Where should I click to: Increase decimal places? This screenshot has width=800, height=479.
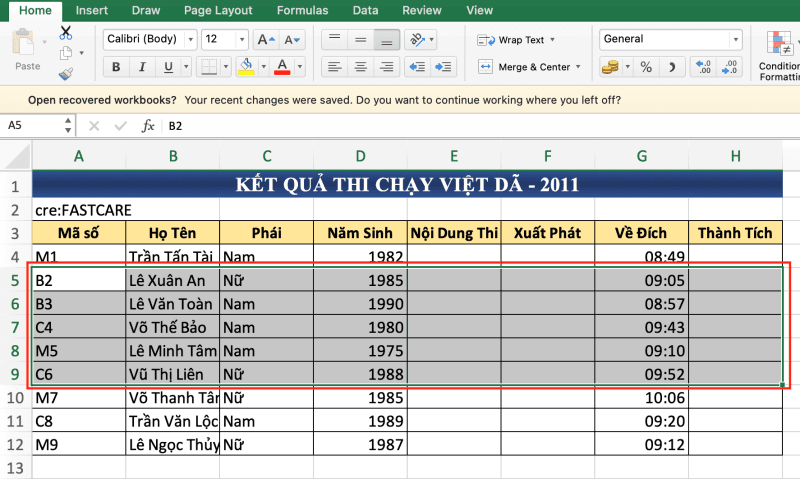pos(704,67)
